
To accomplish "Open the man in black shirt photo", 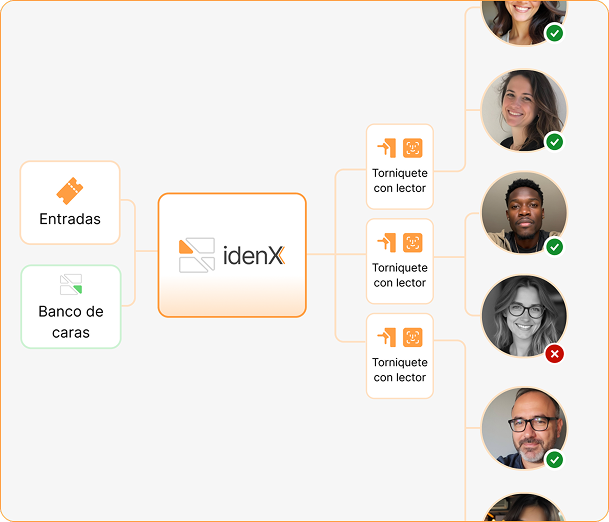I will tap(523, 212).
